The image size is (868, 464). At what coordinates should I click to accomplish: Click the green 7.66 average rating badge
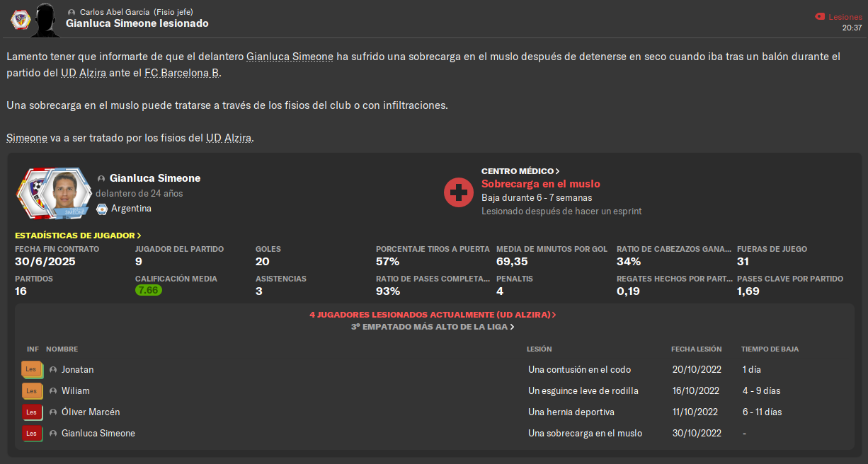pyautogui.click(x=149, y=290)
